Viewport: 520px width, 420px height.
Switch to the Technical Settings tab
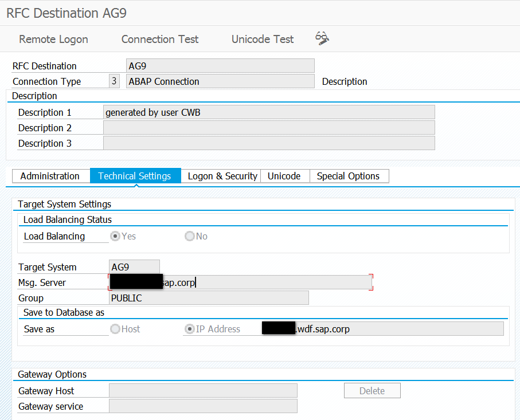135,176
